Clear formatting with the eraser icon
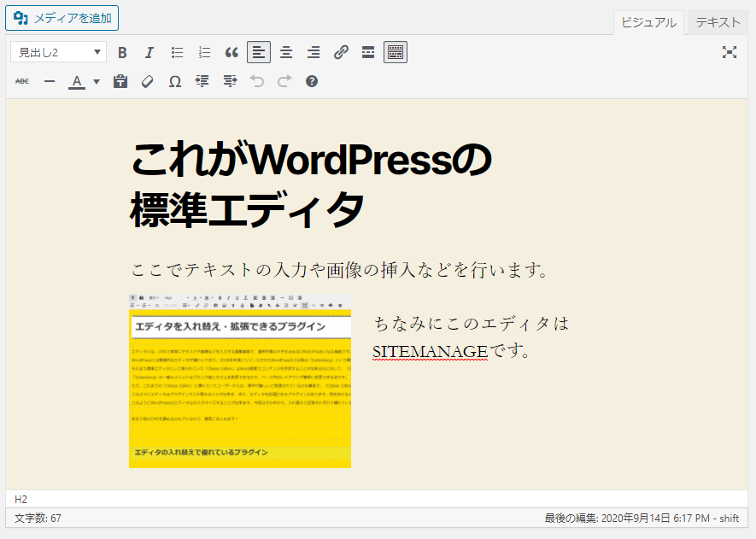This screenshot has width=756, height=539. (x=148, y=81)
